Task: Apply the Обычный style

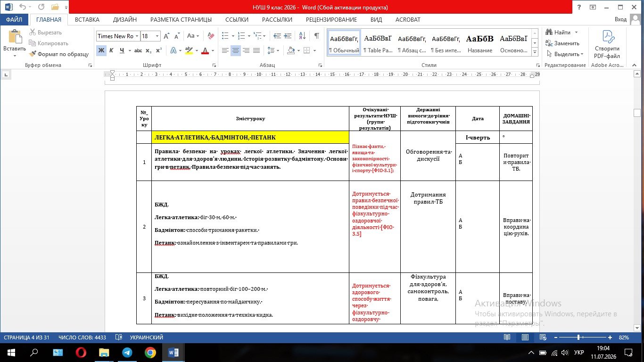Action: point(344,43)
